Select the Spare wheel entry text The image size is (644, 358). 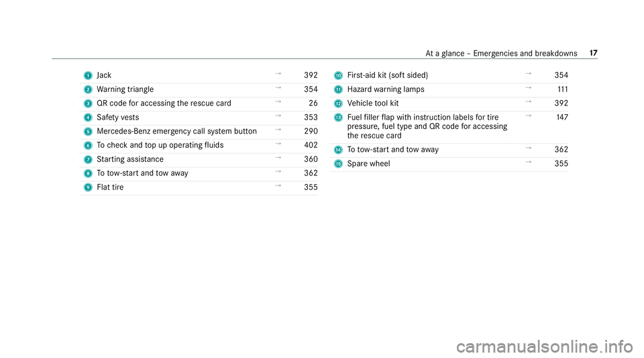[x=369, y=164]
